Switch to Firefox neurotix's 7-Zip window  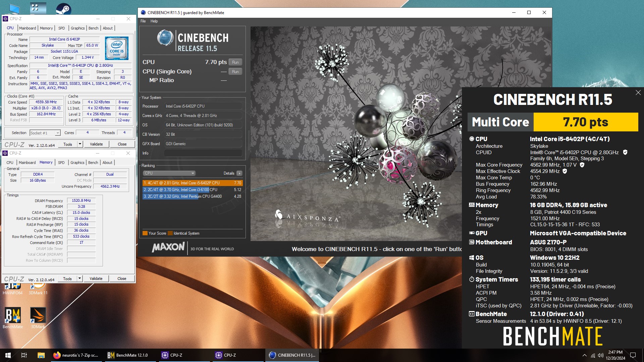(x=76, y=355)
